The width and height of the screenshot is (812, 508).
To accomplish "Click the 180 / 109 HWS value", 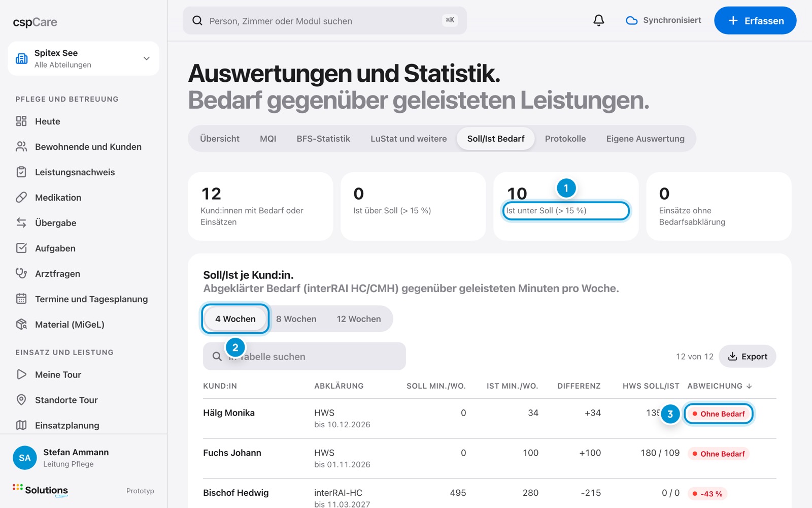I will coord(660,453).
